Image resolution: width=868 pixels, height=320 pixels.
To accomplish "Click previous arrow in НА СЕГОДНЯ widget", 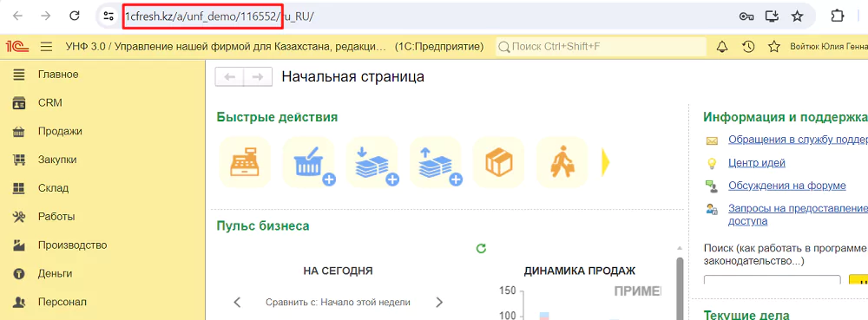I will [x=237, y=303].
